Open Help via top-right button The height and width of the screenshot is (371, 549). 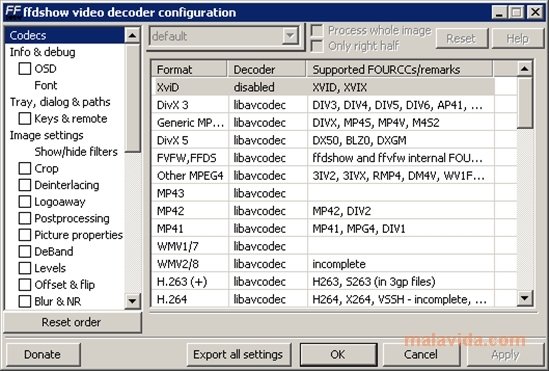click(x=517, y=38)
